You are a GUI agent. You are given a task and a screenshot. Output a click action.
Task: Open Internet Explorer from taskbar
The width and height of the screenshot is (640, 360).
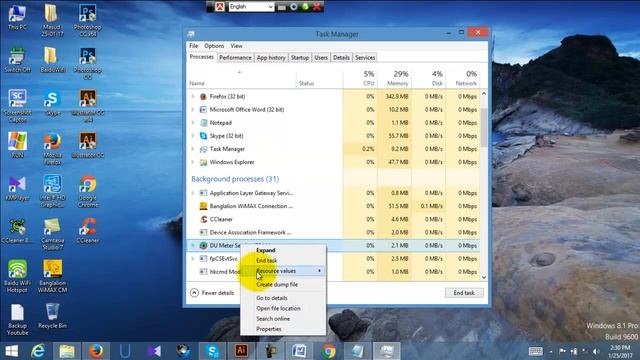(x=38, y=351)
